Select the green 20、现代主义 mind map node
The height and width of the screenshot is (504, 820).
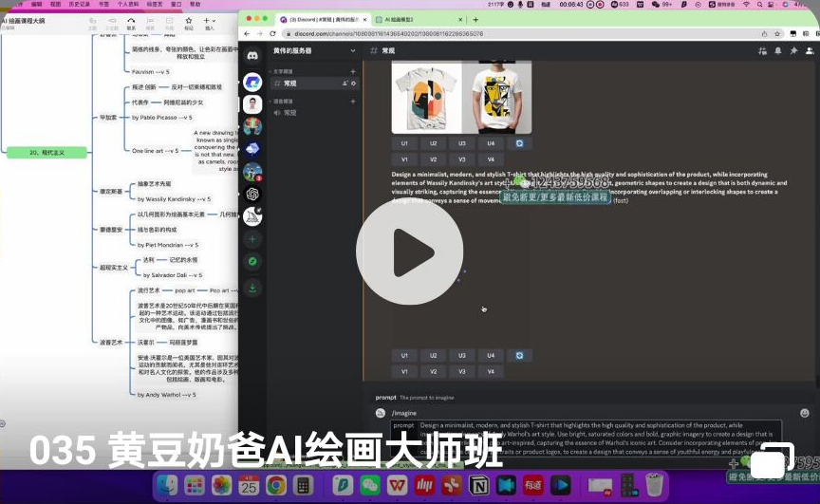click(46, 152)
